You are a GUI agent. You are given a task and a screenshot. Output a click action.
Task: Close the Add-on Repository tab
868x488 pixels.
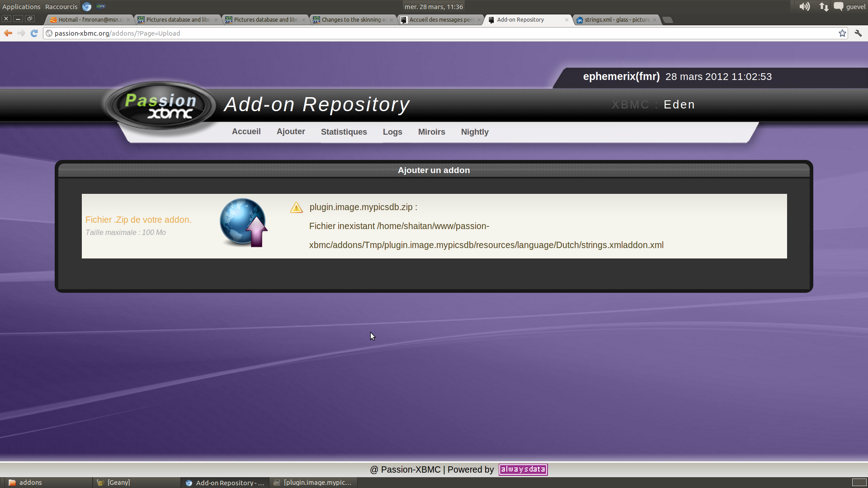point(567,20)
